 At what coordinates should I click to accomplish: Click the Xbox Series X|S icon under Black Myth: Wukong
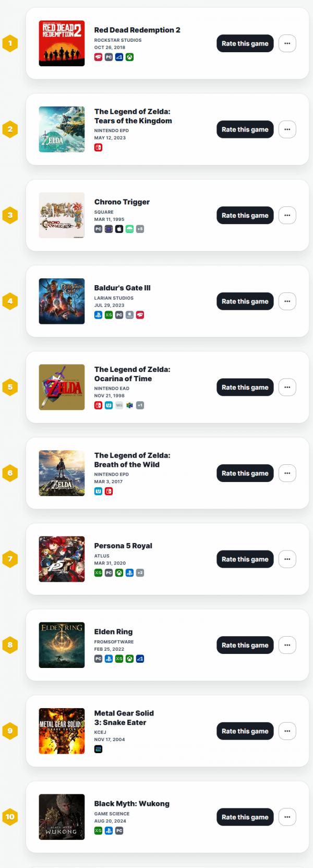[x=98, y=831]
